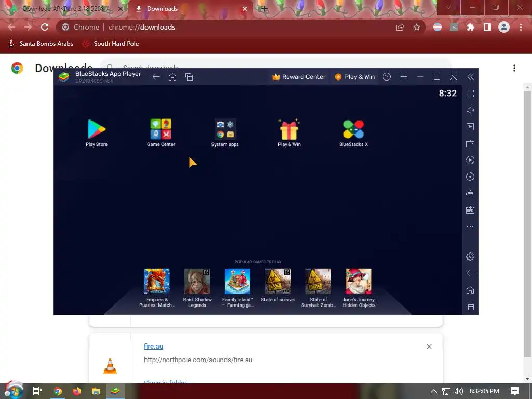Click the Play & Win title bar button
The width and height of the screenshot is (532, 399).
point(354,77)
